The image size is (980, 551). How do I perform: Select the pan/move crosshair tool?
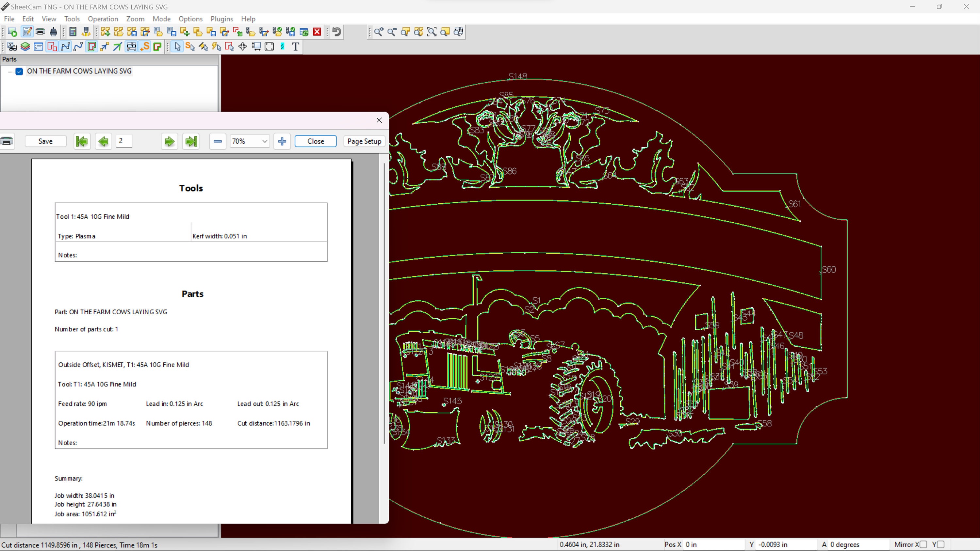[242, 46]
